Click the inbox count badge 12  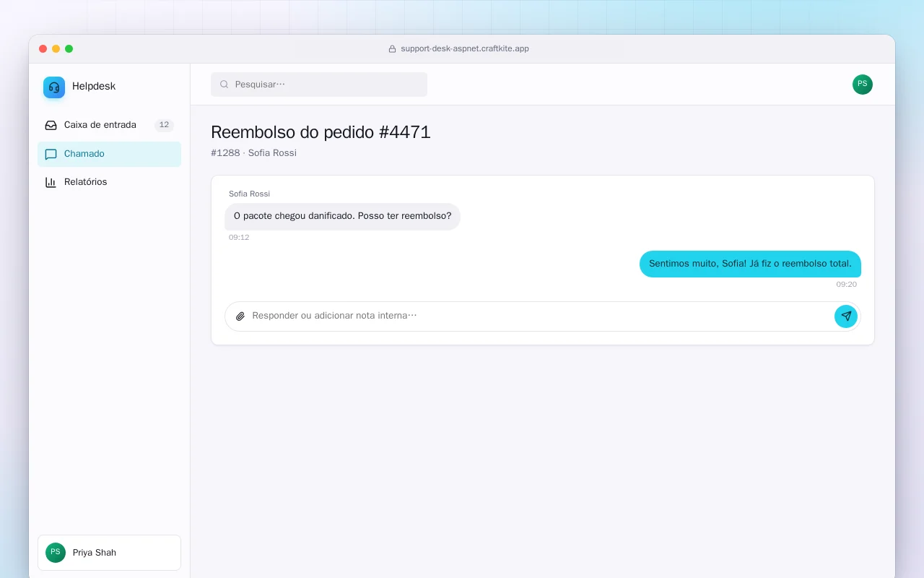coord(164,125)
